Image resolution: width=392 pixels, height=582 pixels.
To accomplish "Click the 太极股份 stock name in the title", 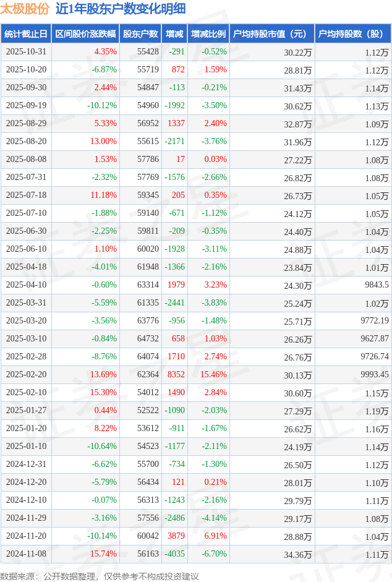I will click(x=25, y=9).
